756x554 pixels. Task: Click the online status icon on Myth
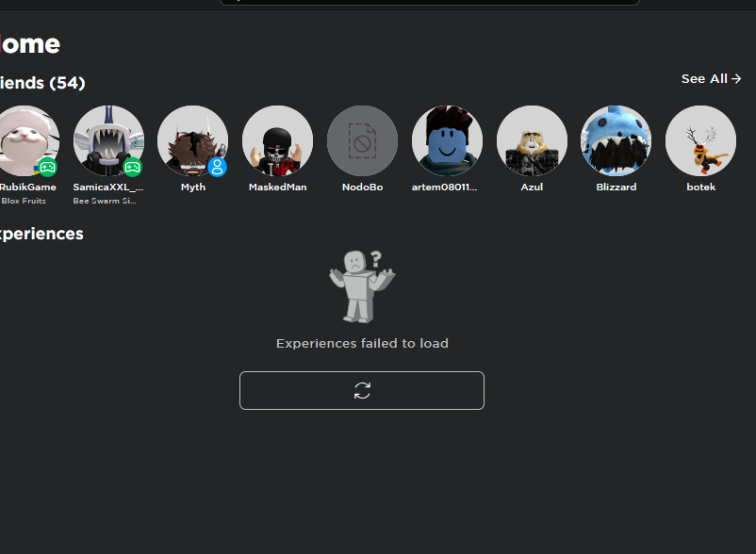click(218, 167)
